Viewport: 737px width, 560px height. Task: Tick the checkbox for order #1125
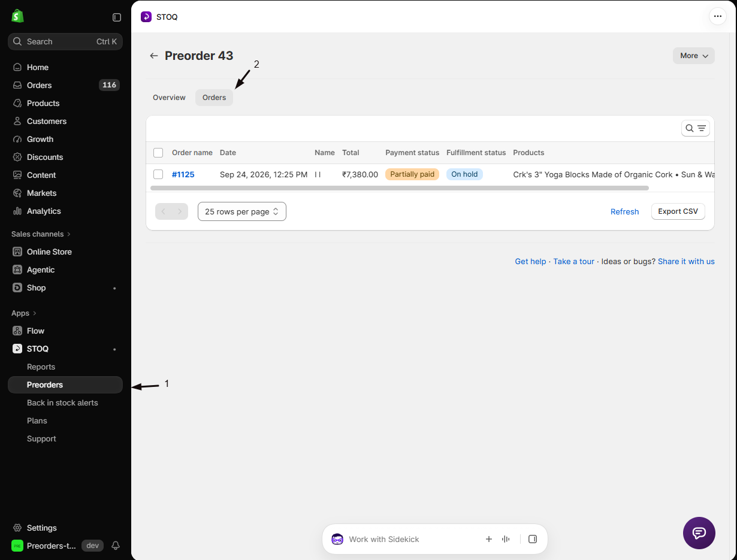tap(158, 174)
